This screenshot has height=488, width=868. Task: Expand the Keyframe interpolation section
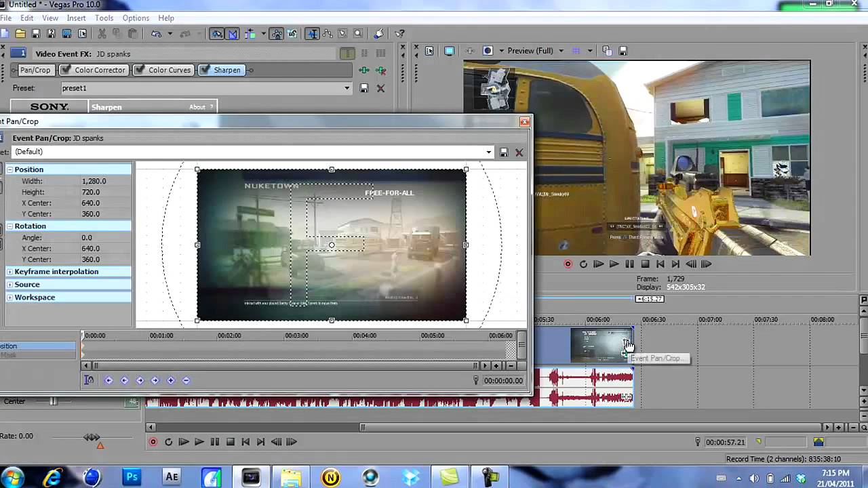(10, 272)
